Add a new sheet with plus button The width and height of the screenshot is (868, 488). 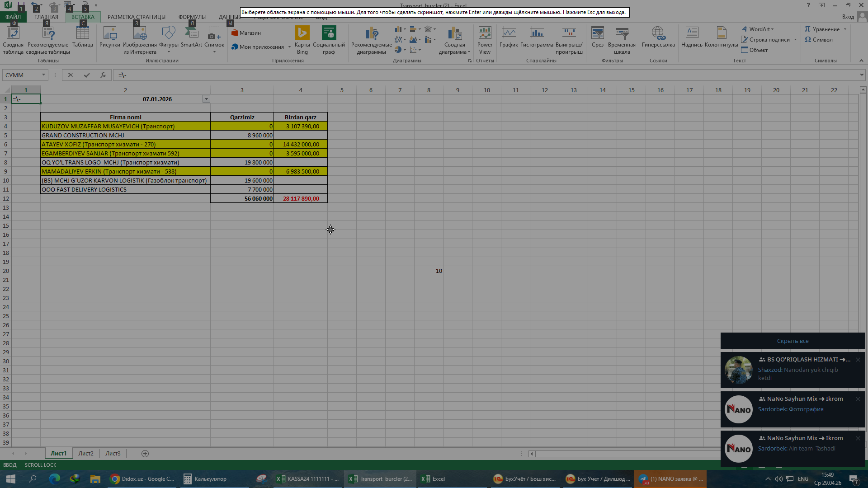[x=145, y=454]
